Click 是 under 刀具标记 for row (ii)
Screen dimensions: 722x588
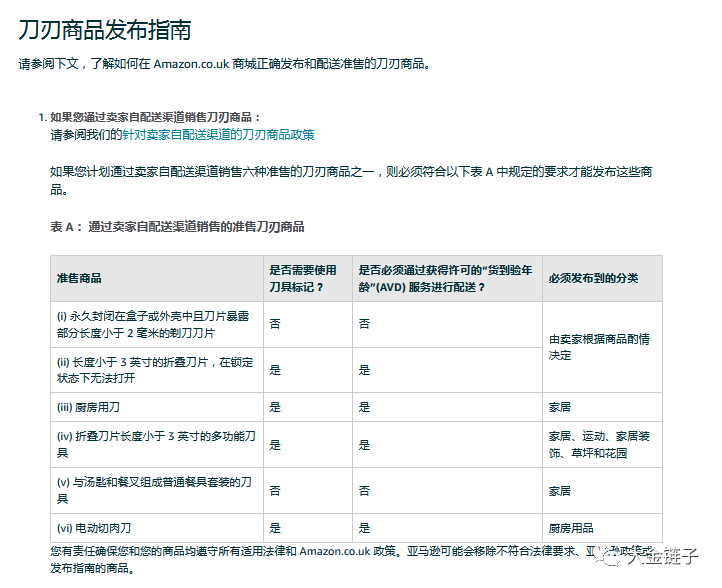pyautogui.click(x=275, y=370)
